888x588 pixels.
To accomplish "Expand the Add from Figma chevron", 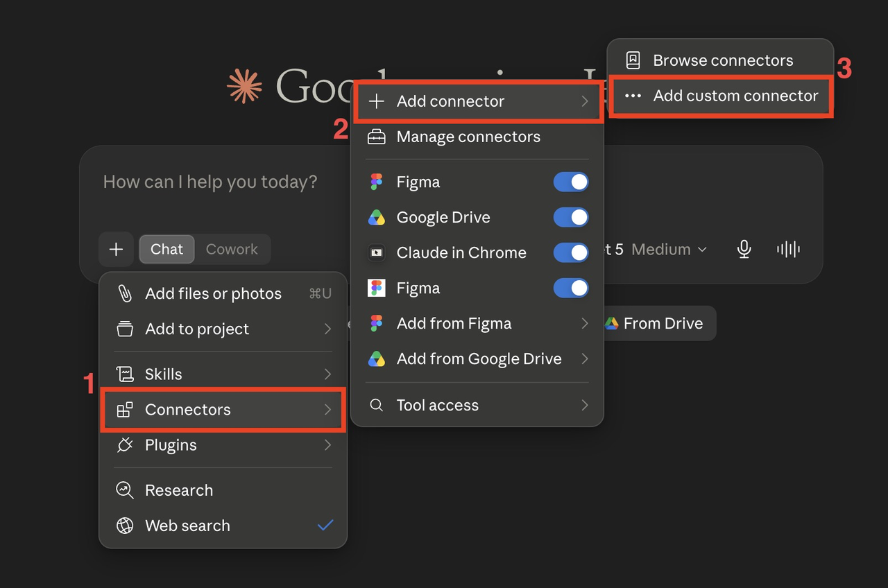I will point(585,324).
